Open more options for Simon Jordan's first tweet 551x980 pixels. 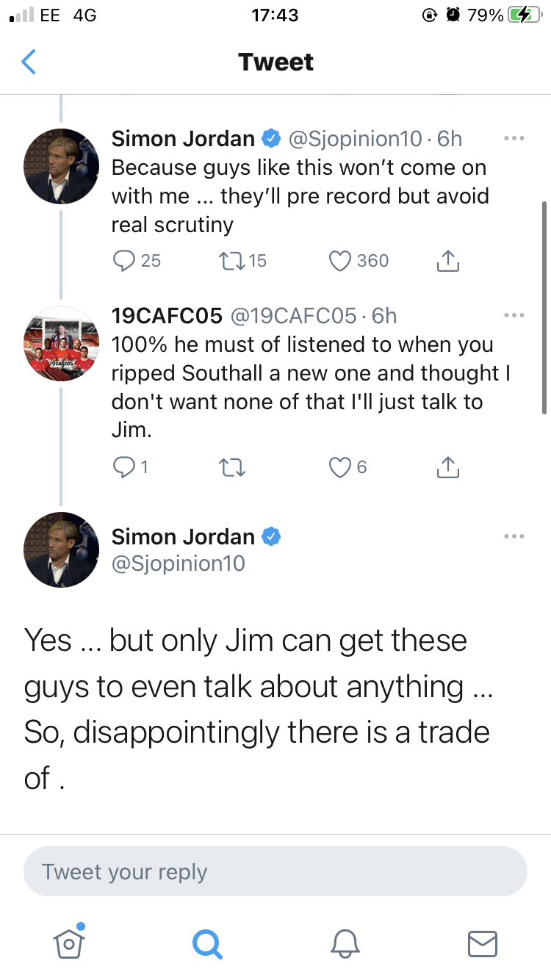tap(514, 138)
